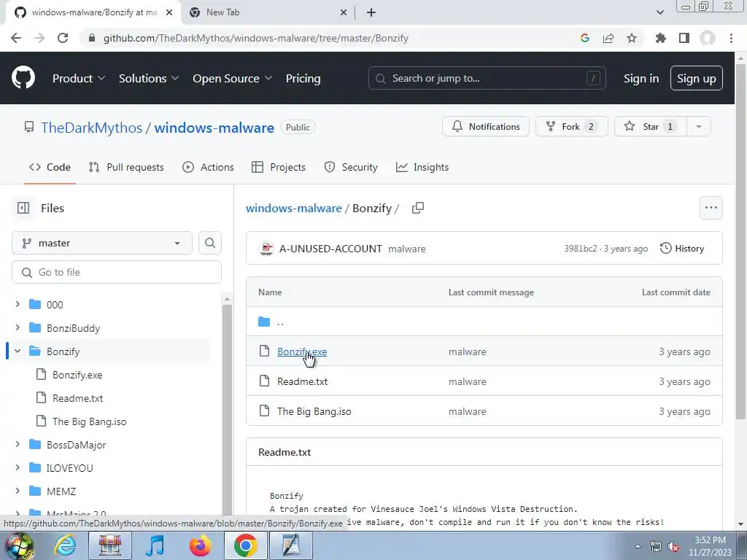Expand the BossDaMajor folder
The image size is (747, 560).
click(x=18, y=444)
